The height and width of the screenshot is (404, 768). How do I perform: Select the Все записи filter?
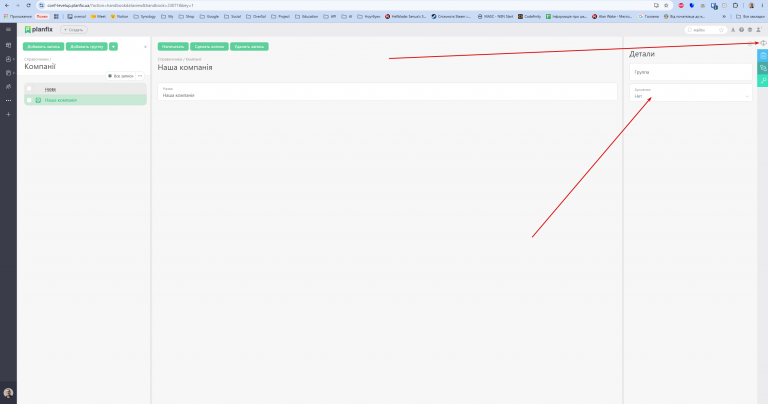click(x=120, y=76)
